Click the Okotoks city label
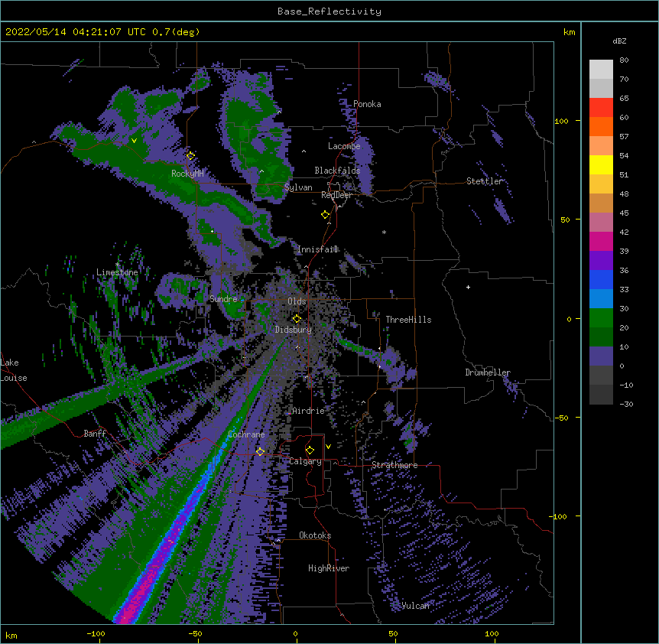The height and width of the screenshot is (644, 659). click(315, 535)
